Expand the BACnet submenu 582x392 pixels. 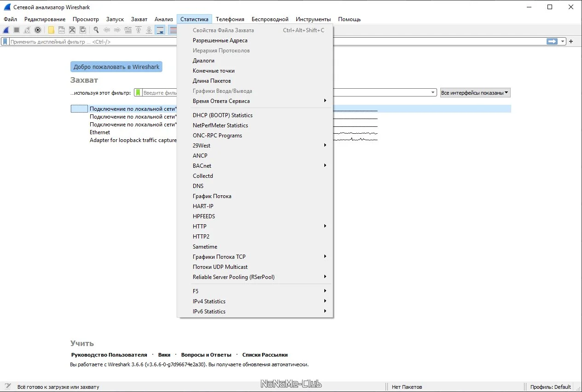(x=255, y=165)
